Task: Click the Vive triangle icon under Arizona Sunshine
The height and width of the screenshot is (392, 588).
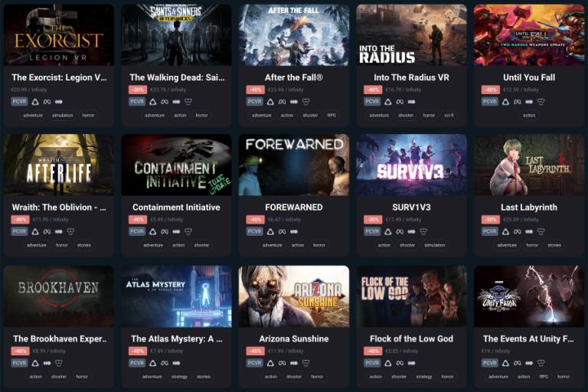Action: pos(270,363)
